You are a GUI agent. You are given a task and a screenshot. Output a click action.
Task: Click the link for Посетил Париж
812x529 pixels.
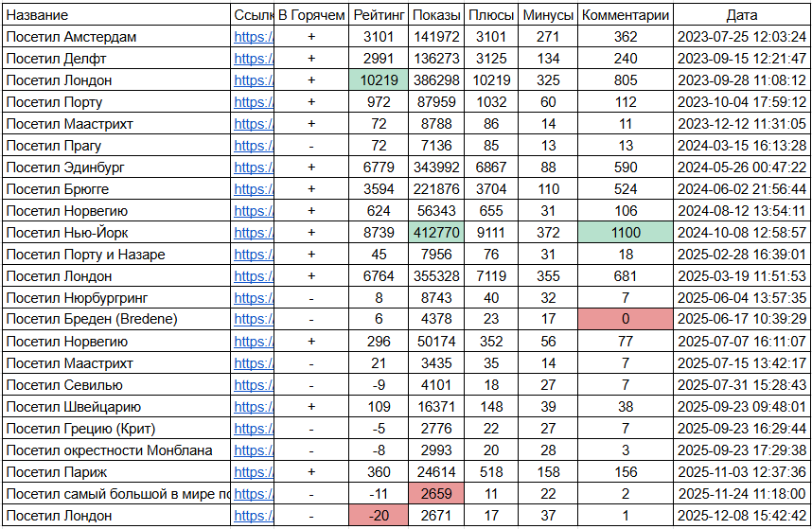pos(253,472)
